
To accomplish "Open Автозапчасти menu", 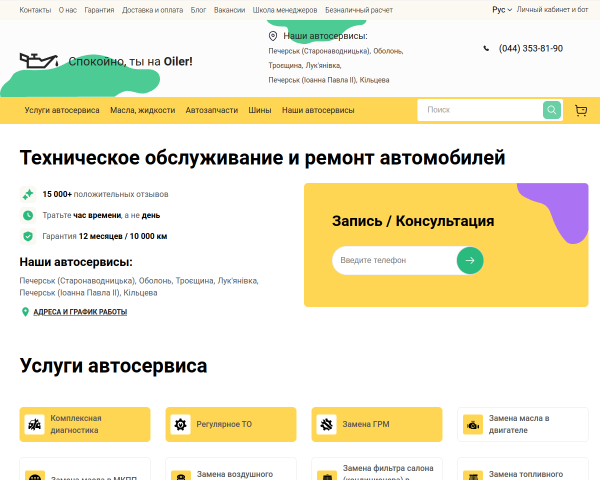I will 212,110.
